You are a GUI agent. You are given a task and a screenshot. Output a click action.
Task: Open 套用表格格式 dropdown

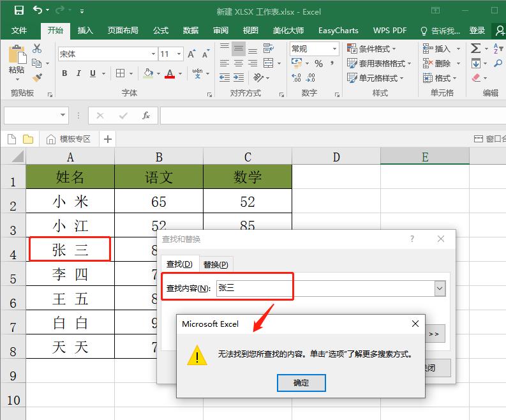pos(379,63)
